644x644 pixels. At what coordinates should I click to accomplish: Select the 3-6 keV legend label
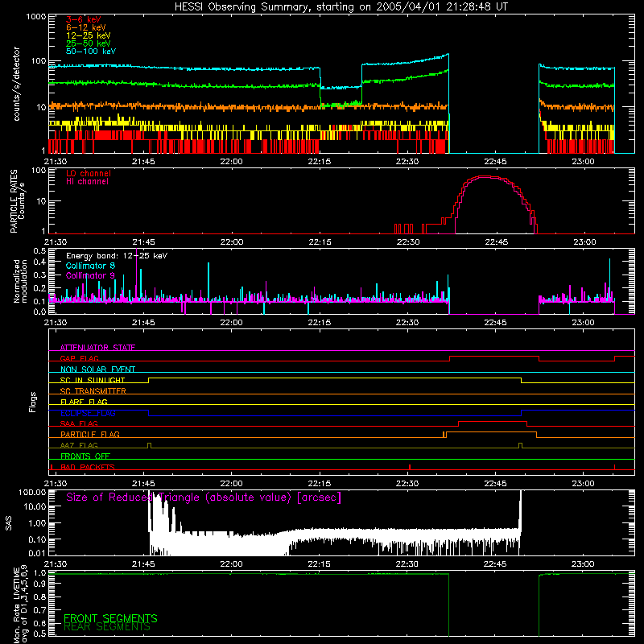(x=83, y=19)
